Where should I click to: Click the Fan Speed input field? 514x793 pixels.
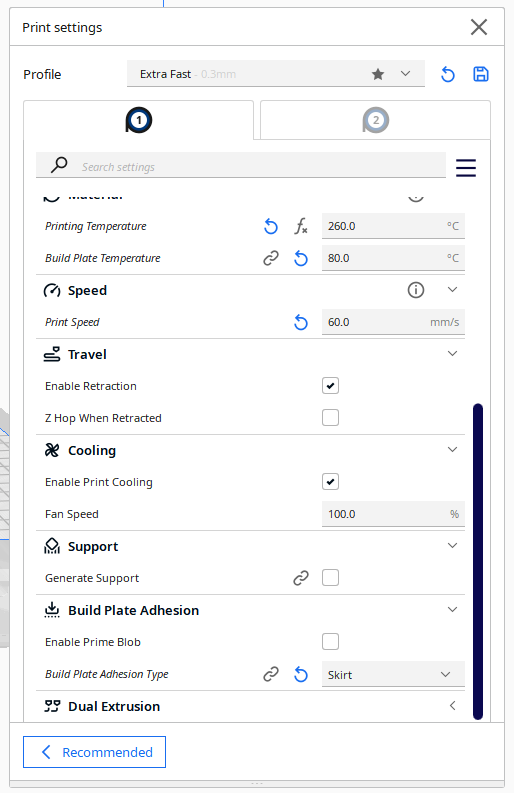pos(393,514)
